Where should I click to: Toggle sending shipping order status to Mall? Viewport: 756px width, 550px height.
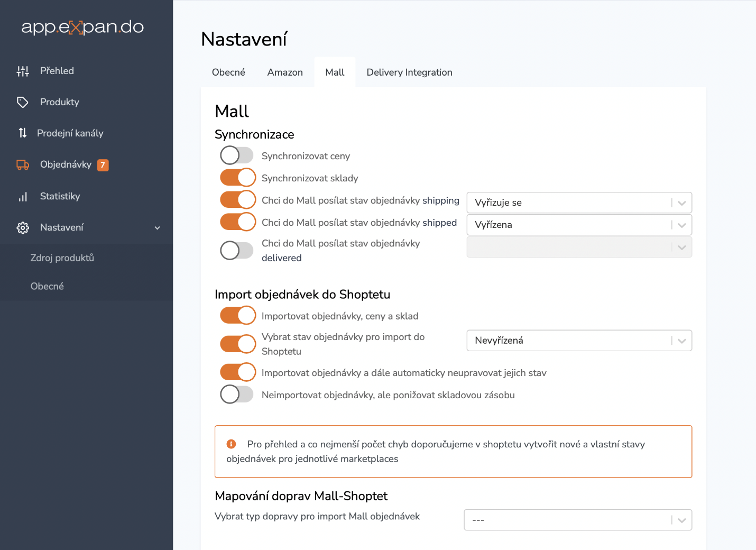pyautogui.click(x=238, y=200)
